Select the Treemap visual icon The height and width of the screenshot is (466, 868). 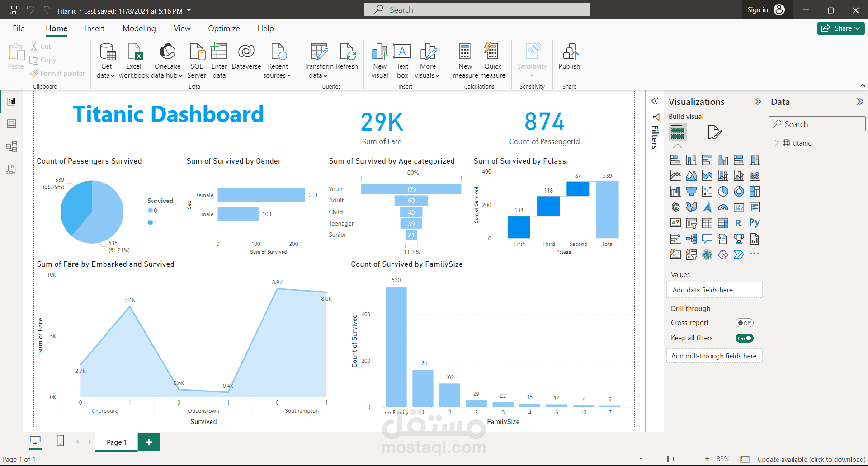pyautogui.click(x=755, y=192)
